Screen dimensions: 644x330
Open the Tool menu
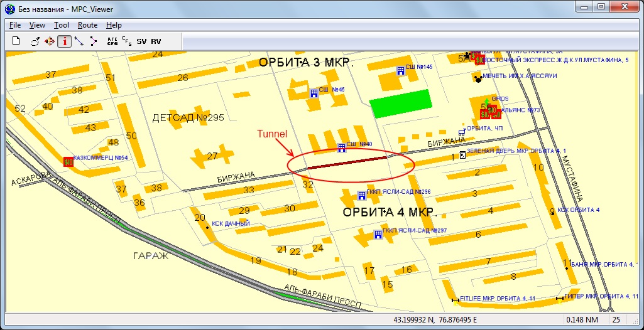62,25
